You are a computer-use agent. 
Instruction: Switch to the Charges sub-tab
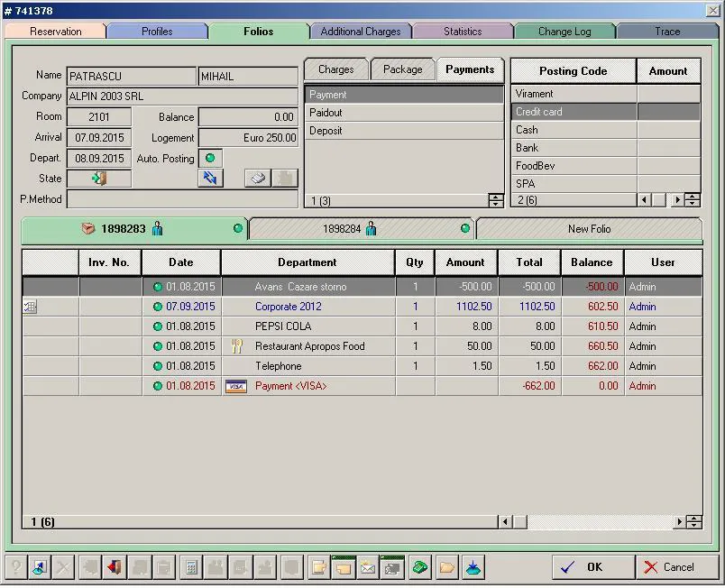point(336,69)
